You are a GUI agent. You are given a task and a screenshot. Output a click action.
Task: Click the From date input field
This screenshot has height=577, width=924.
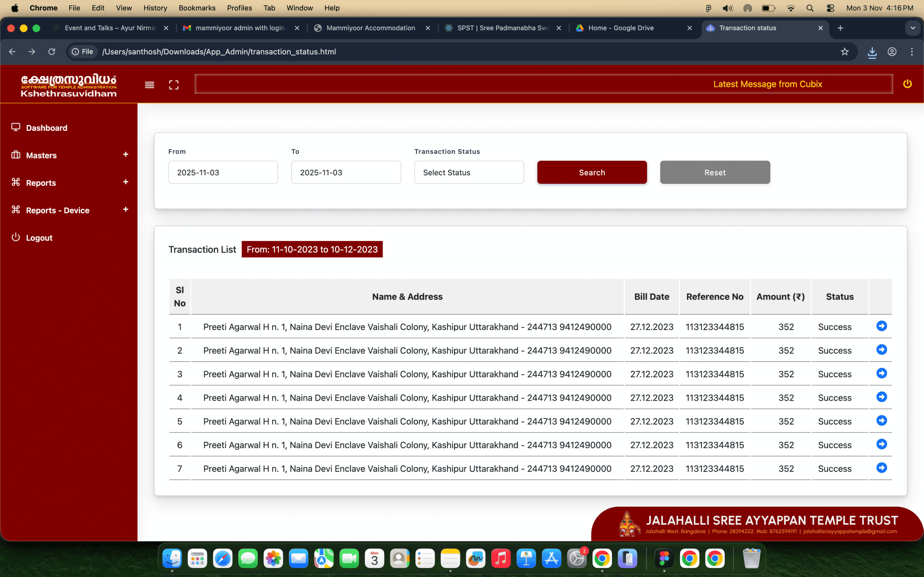tap(223, 172)
